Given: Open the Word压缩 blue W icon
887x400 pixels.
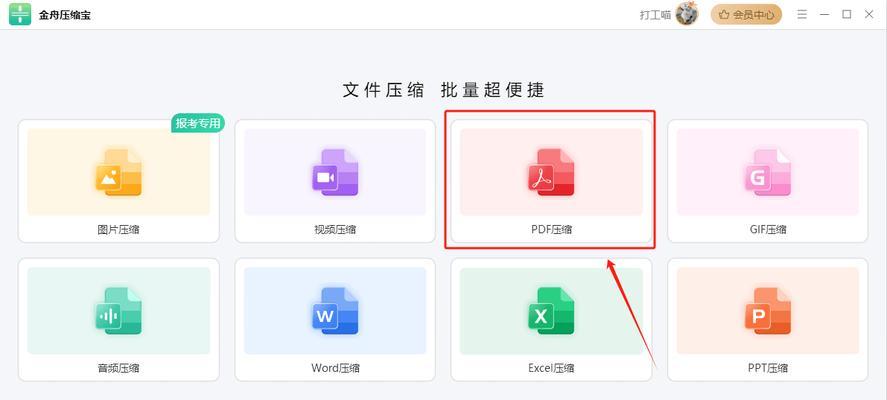Looking at the screenshot, I should pyautogui.click(x=335, y=311).
